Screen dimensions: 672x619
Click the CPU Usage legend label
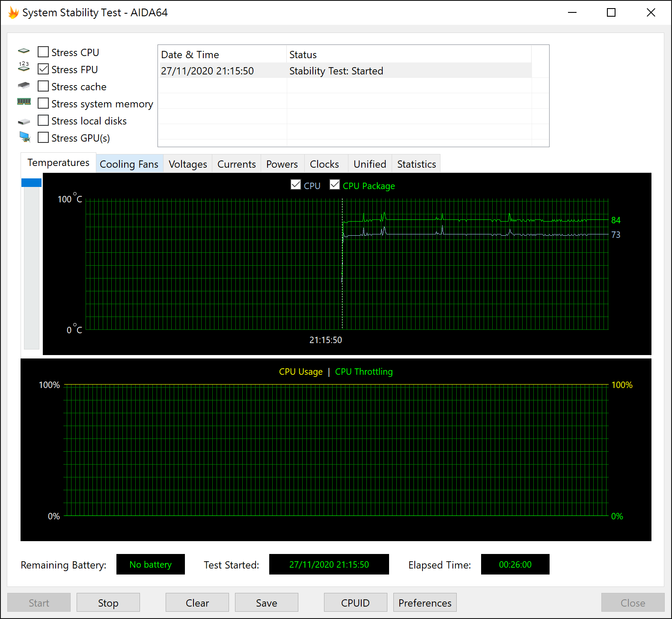point(301,371)
